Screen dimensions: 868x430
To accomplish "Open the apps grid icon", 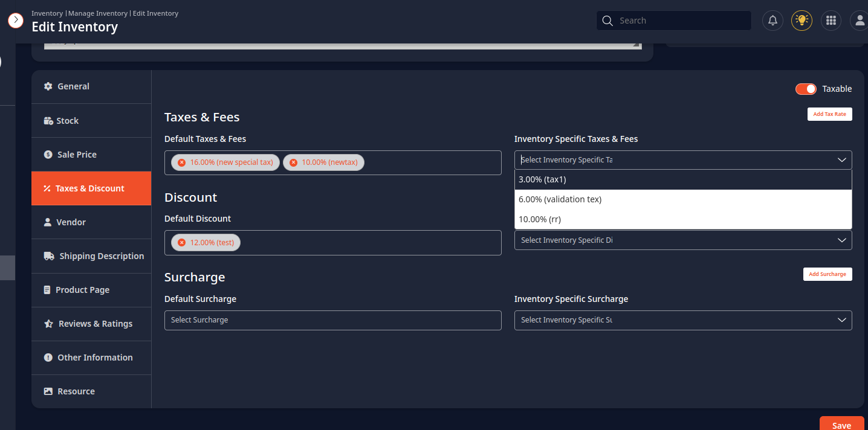I will (831, 21).
